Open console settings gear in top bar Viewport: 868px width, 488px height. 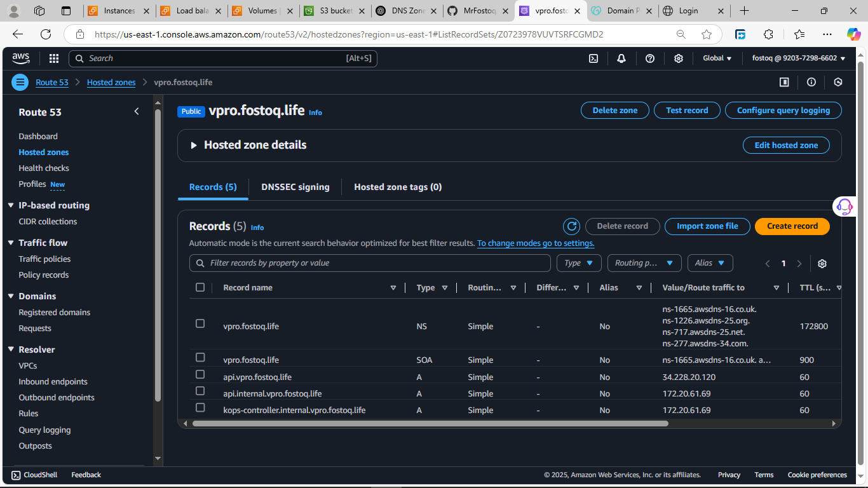point(679,58)
